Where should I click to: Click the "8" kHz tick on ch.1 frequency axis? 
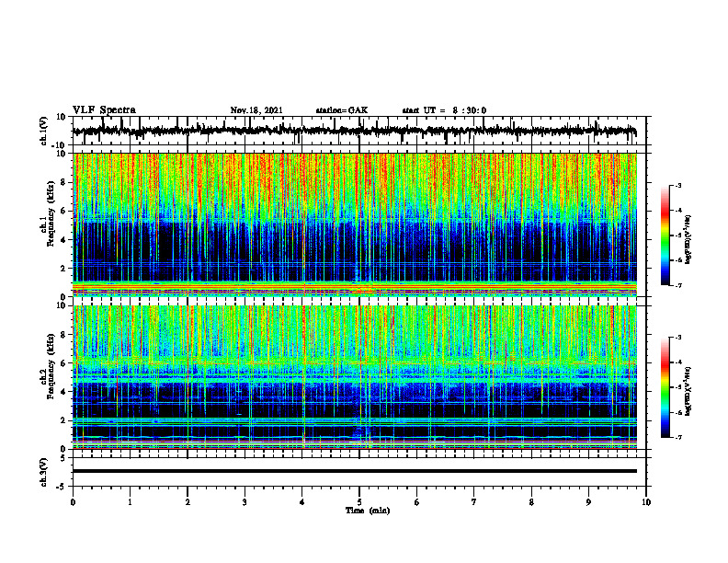click(64, 182)
